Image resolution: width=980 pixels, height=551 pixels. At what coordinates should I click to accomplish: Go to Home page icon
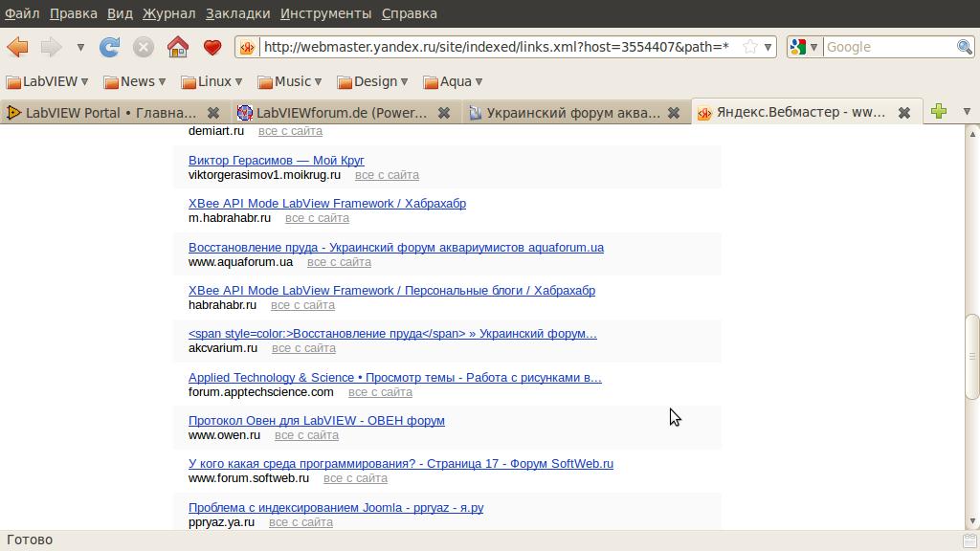coord(177,47)
